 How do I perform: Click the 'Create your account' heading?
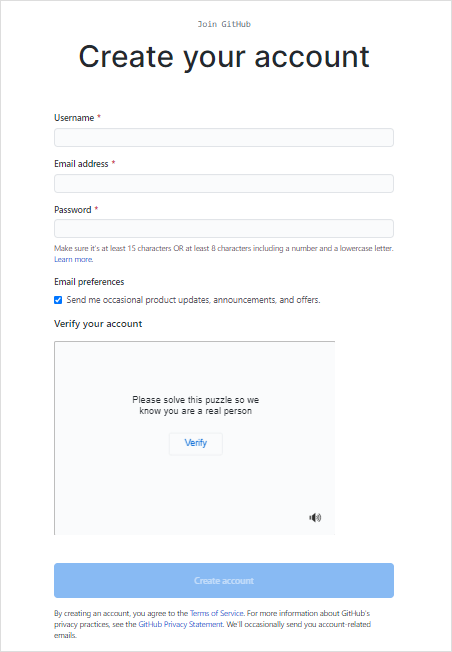tap(224, 57)
